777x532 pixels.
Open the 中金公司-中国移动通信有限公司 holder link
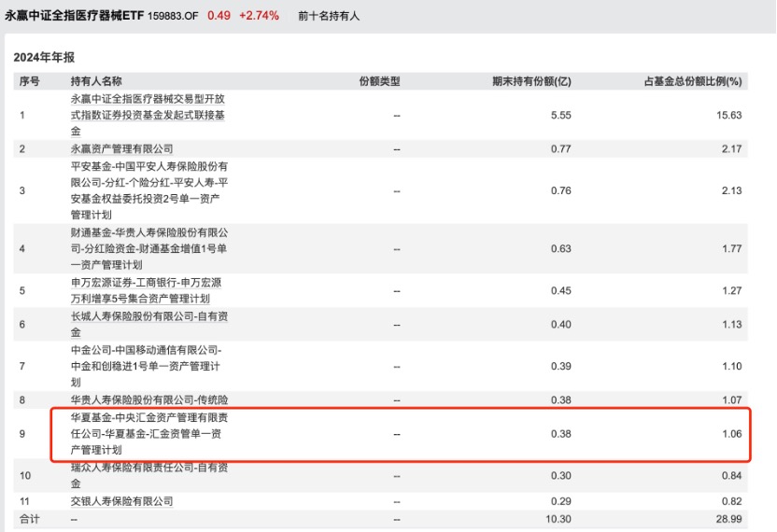pyautogui.click(x=147, y=366)
